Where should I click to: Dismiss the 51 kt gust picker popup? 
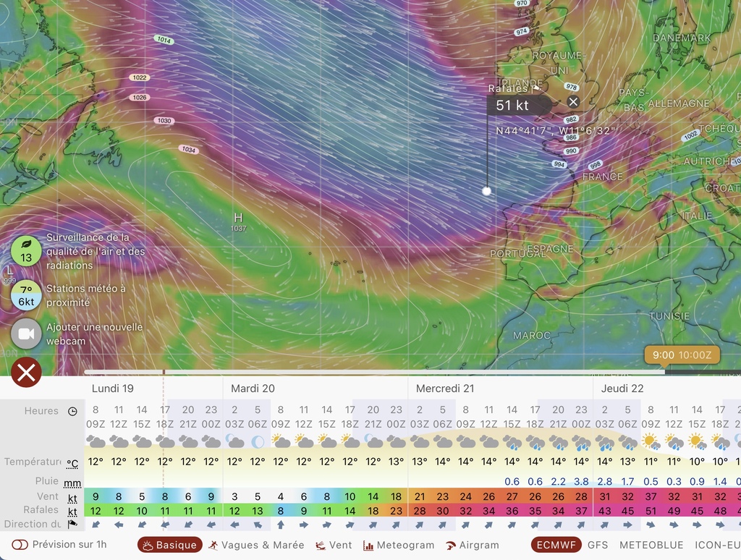573,101
